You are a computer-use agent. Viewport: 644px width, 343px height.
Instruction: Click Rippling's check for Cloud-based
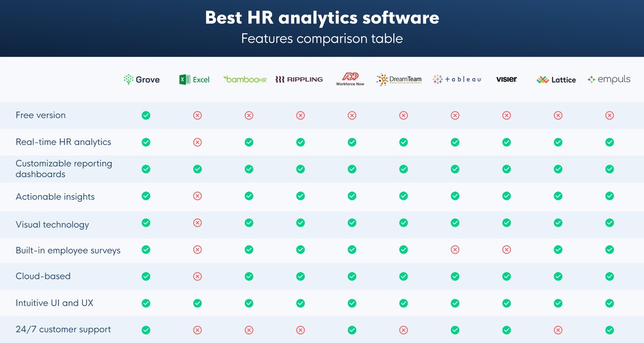point(301,276)
